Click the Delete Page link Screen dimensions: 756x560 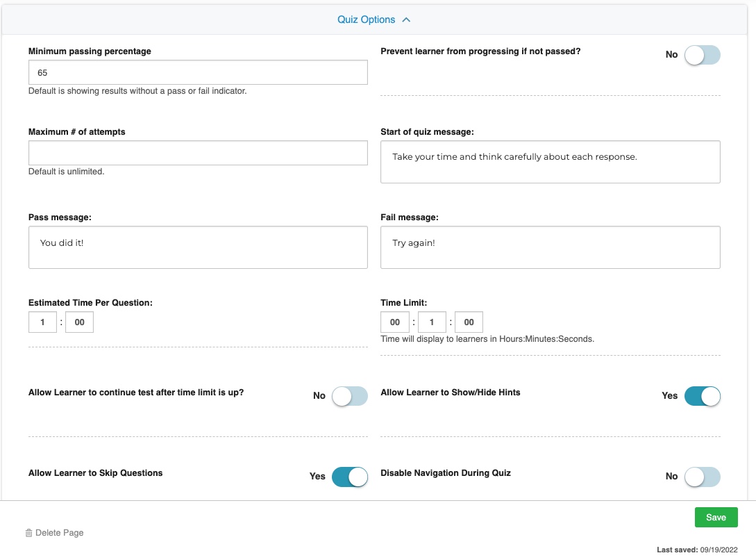[59, 532]
